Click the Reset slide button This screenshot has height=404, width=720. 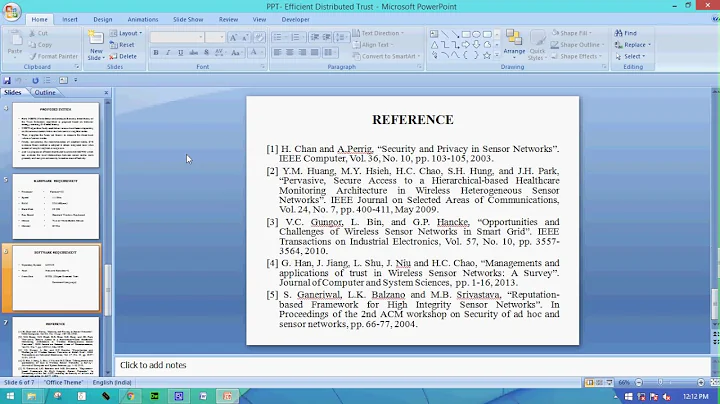pos(122,45)
